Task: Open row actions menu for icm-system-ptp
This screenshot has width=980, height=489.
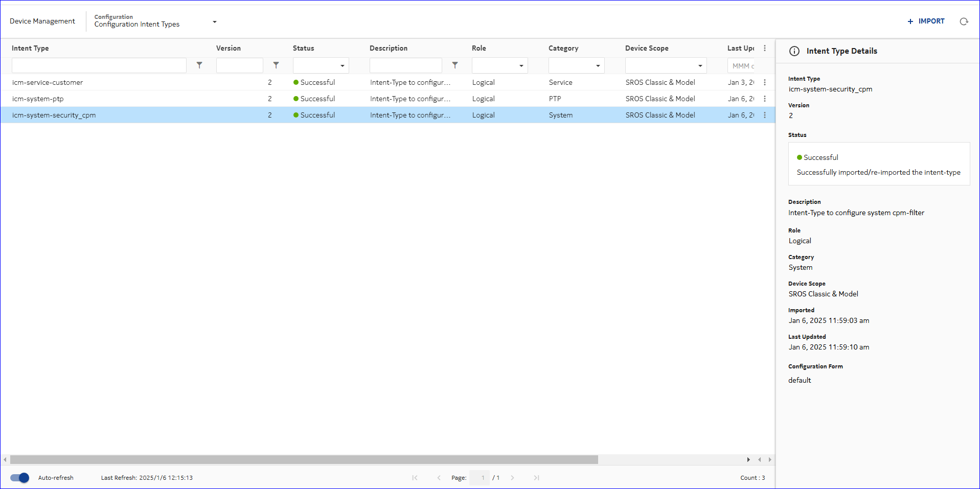Action: tap(765, 99)
